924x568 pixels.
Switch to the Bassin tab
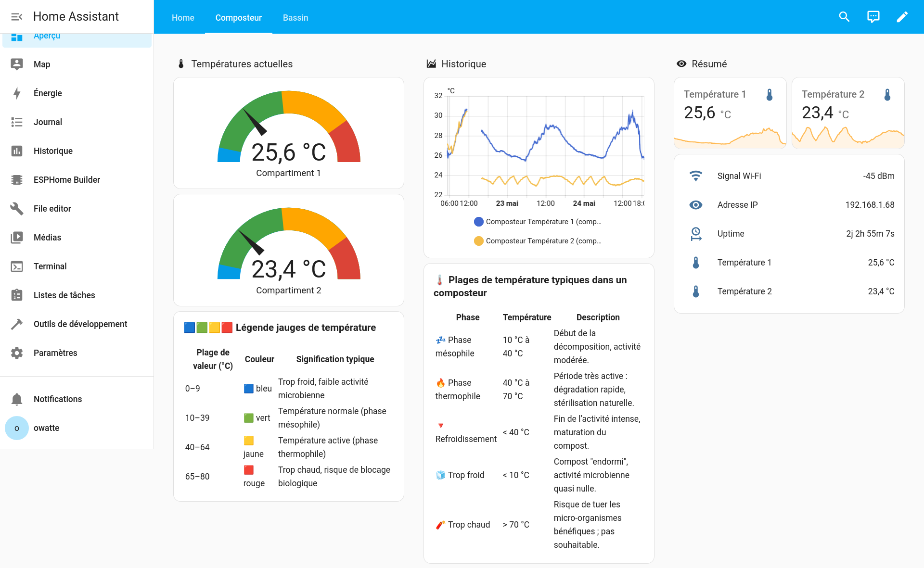tap(295, 18)
